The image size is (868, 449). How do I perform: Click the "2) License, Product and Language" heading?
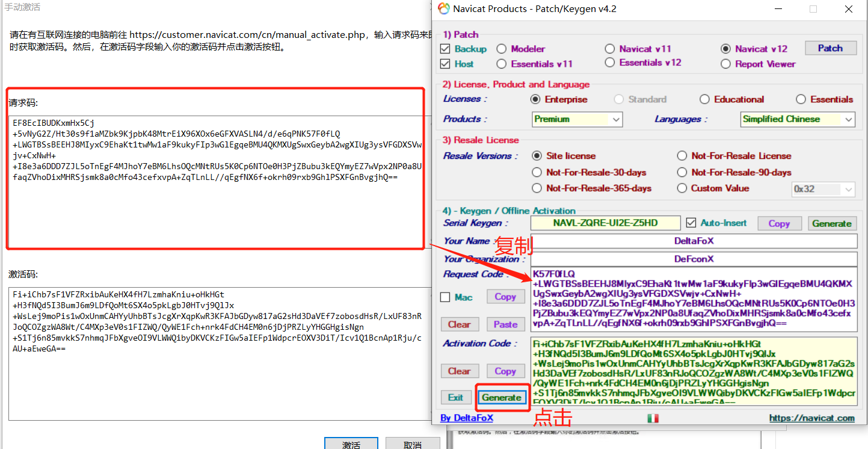click(516, 84)
